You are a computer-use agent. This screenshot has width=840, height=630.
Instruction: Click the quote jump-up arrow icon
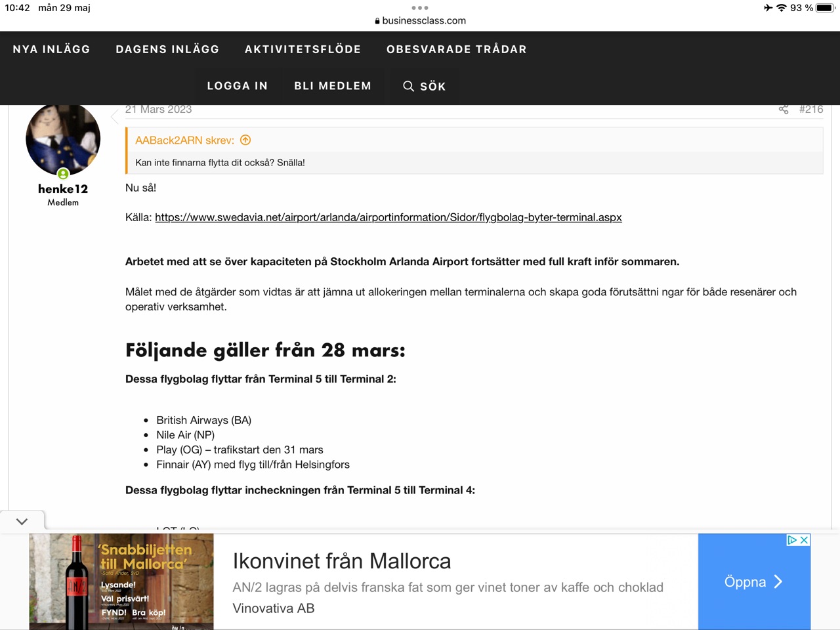click(245, 140)
